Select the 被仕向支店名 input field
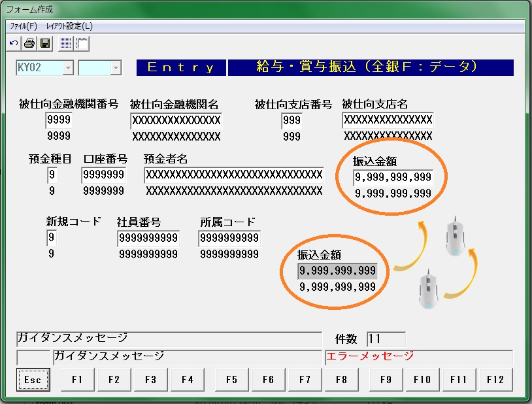532x404 pixels. coord(388,120)
